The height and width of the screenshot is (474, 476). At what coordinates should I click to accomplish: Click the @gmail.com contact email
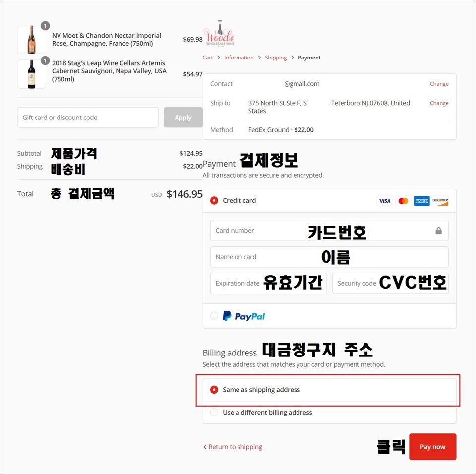coord(302,84)
